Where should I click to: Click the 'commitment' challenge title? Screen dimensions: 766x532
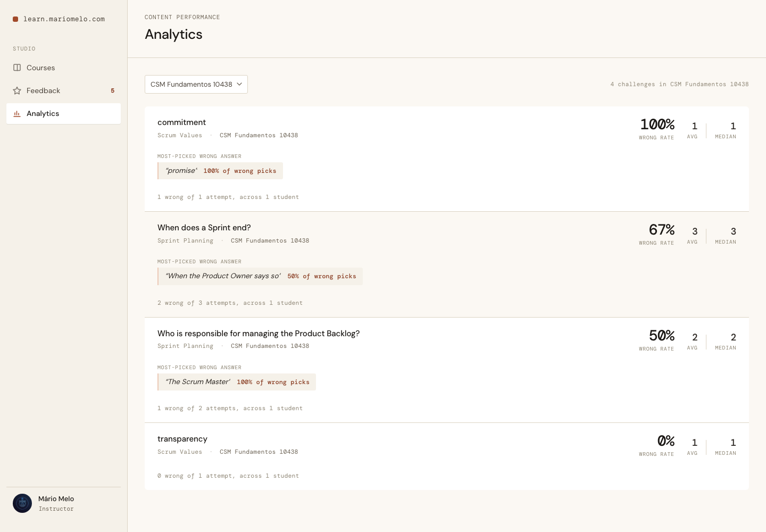point(181,122)
